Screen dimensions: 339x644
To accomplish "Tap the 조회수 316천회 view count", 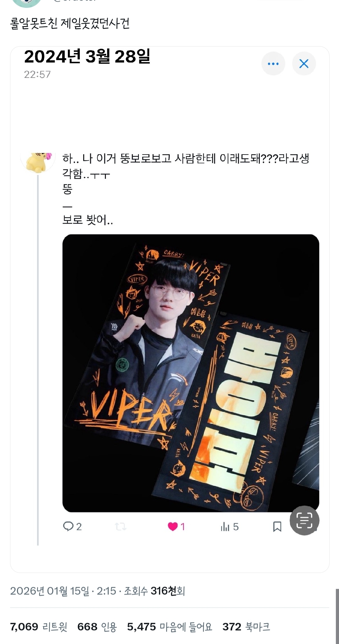I will point(154,591).
